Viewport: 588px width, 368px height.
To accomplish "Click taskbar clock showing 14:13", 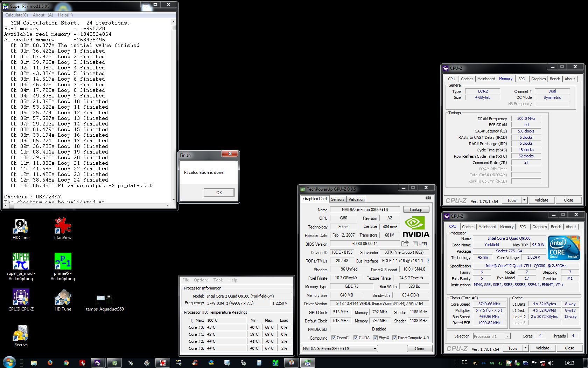I will click(x=569, y=363).
